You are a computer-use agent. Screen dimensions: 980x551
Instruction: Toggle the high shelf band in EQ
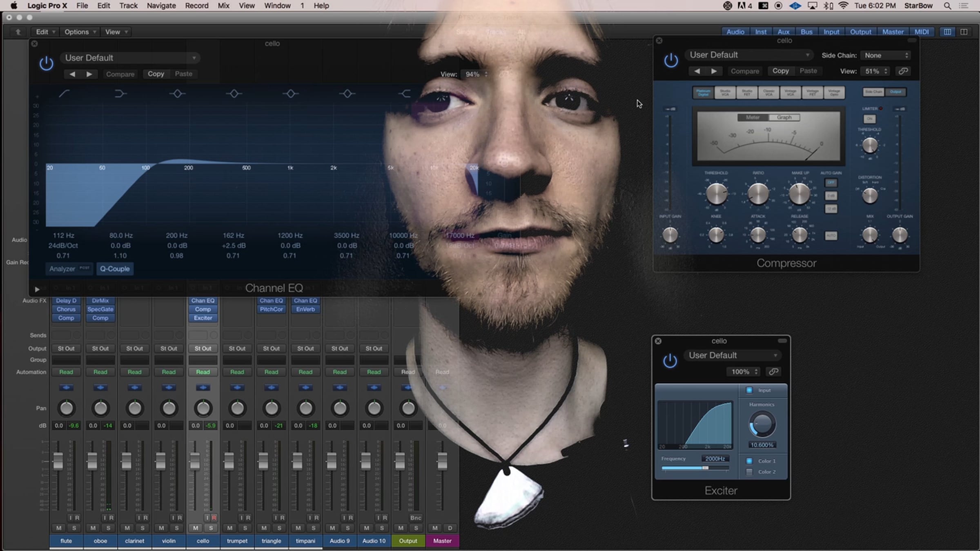[x=404, y=93]
